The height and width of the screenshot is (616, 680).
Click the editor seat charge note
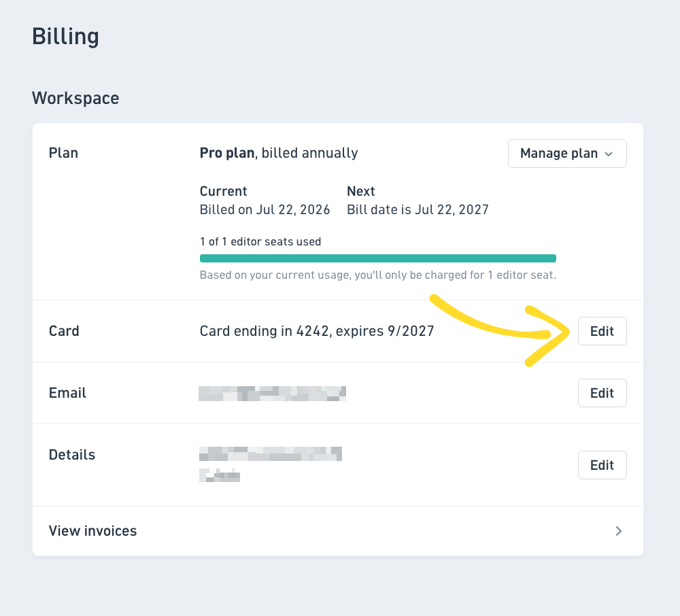point(377,275)
